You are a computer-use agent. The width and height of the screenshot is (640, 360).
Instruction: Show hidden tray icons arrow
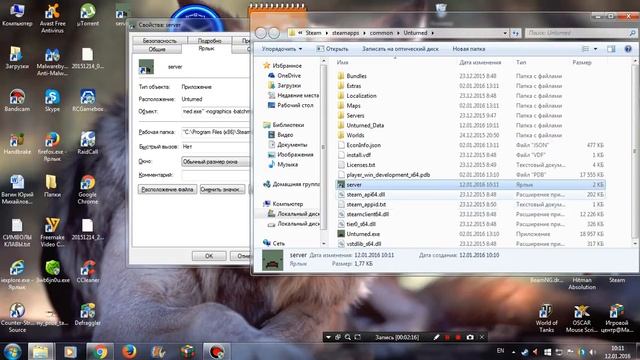point(513,351)
